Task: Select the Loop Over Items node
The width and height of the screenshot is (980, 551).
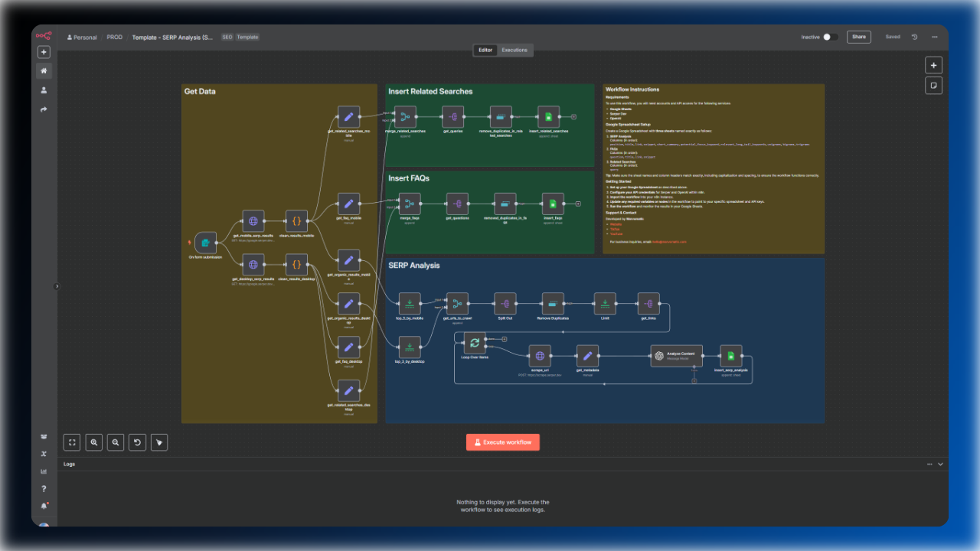Action: pos(475,343)
